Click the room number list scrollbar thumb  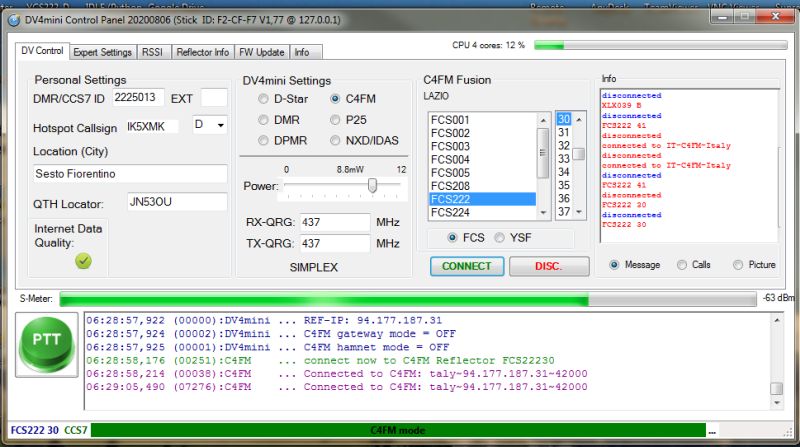[579, 154]
